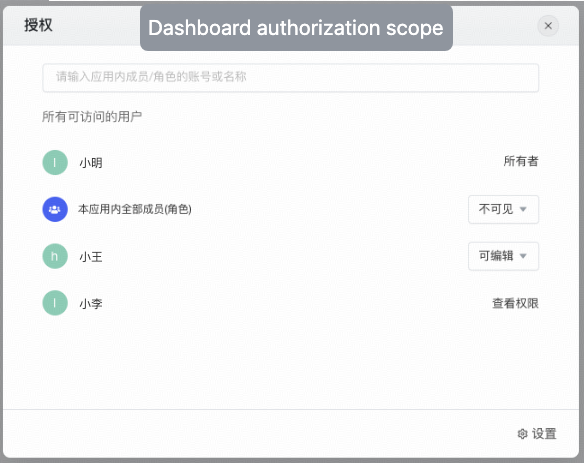
Task: Open 设置 at the dialog bottom
Action: click(537, 434)
